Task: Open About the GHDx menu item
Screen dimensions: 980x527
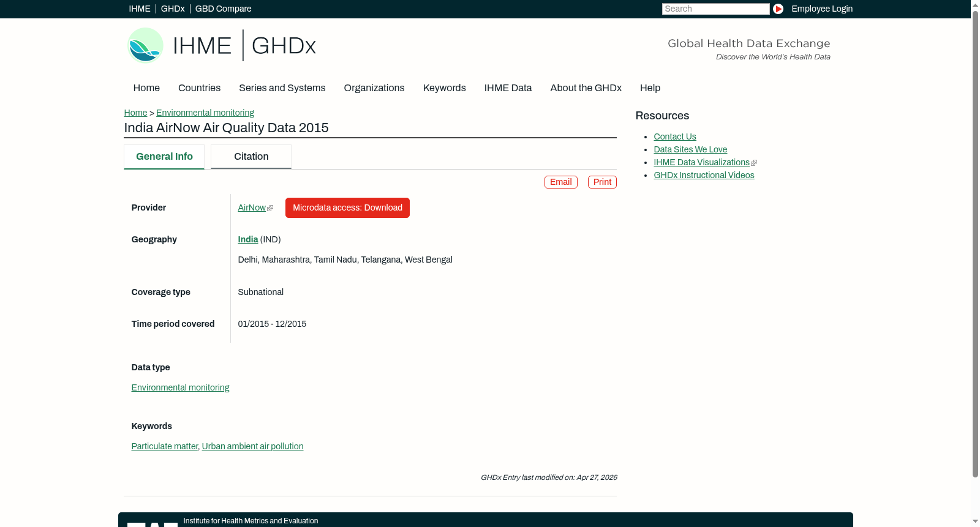Action: pyautogui.click(x=586, y=88)
